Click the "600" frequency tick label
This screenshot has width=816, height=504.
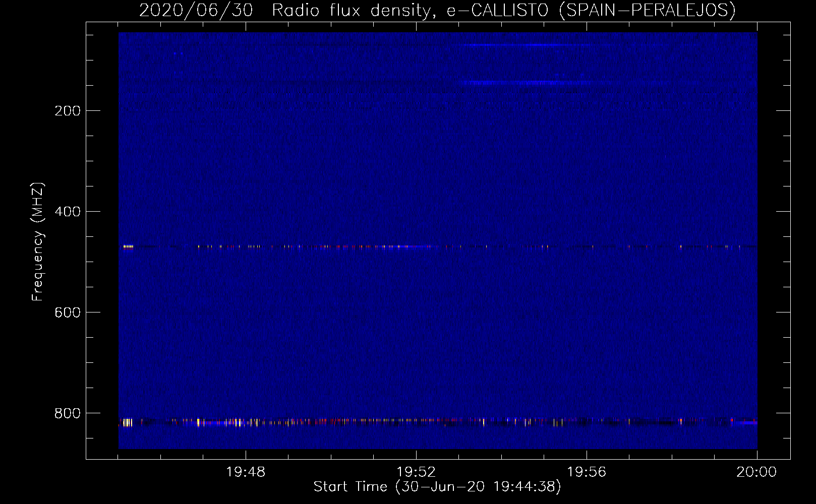point(68,312)
